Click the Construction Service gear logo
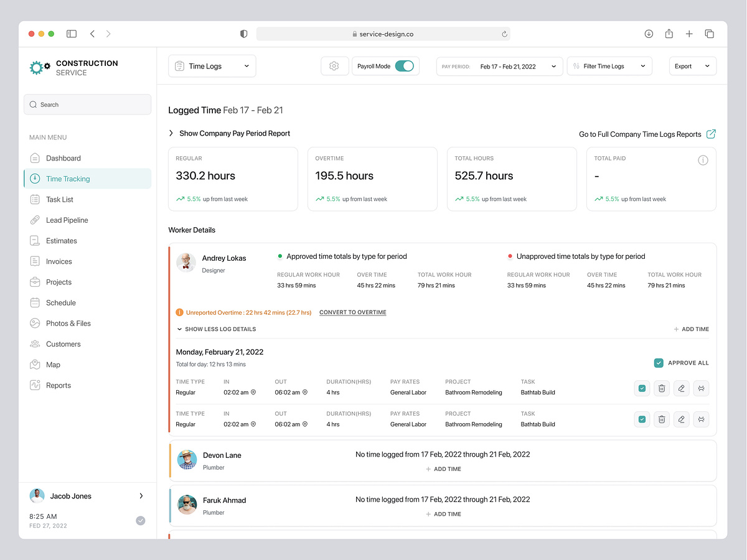747x560 pixels. point(40,67)
